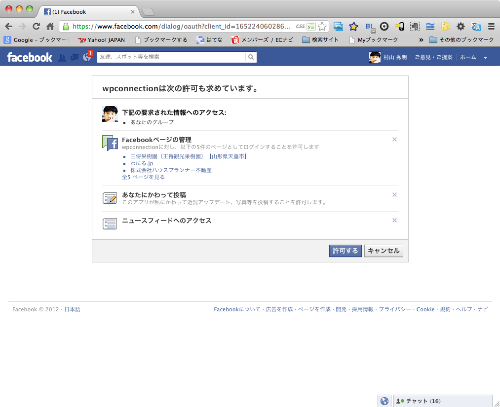The height and width of the screenshot is (407, 500).
Task: Open the ブックマークする bookmark
Action: coord(161,40)
